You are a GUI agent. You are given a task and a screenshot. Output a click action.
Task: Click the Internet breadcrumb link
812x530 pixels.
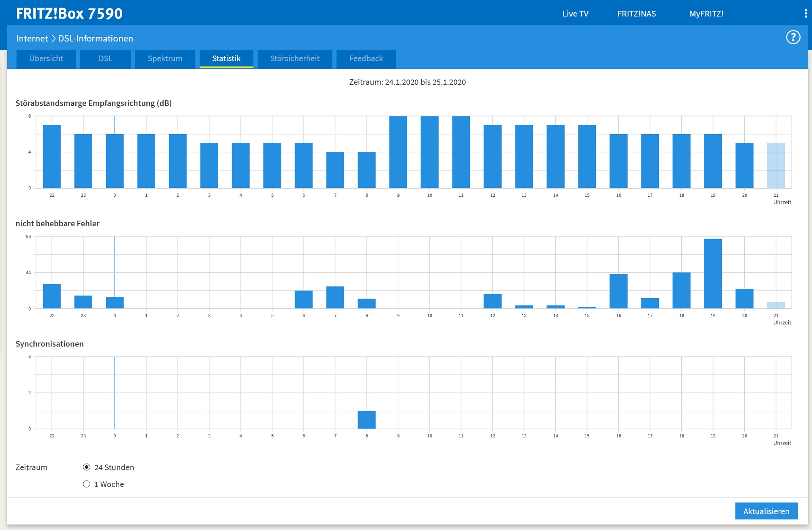click(32, 38)
